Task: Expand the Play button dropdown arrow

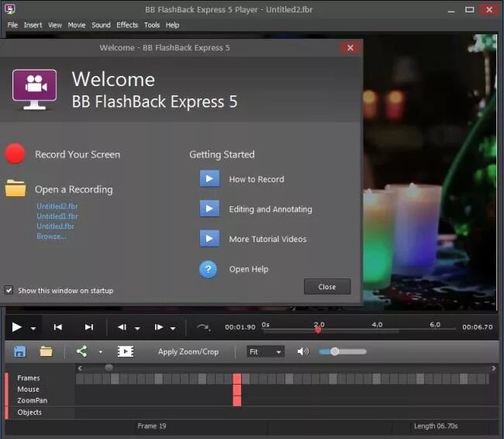Action: pyautogui.click(x=33, y=328)
